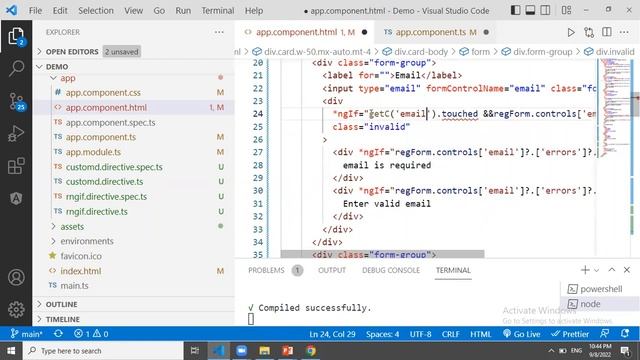The image size is (640, 360).
Task: Collapse the app folder in explorer
Action: tap(68, 78)
